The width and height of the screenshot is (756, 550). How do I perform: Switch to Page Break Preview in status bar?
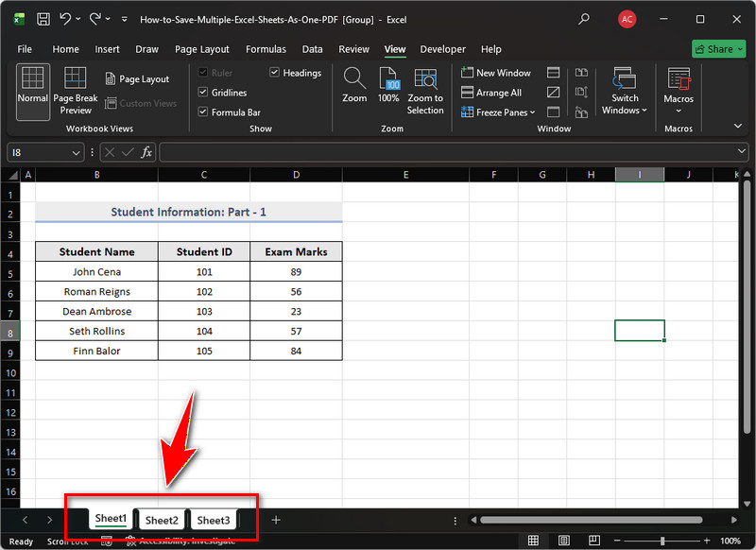[x=594, y=541]
